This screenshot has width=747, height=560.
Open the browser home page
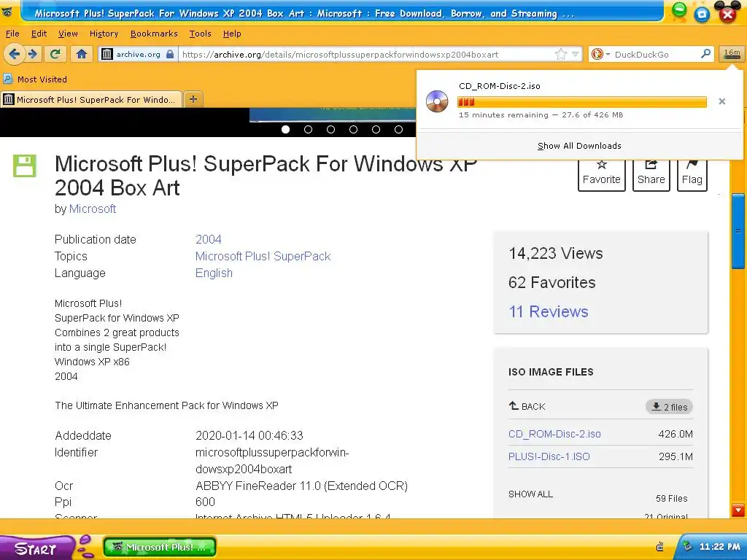click(x=82, y=54)
